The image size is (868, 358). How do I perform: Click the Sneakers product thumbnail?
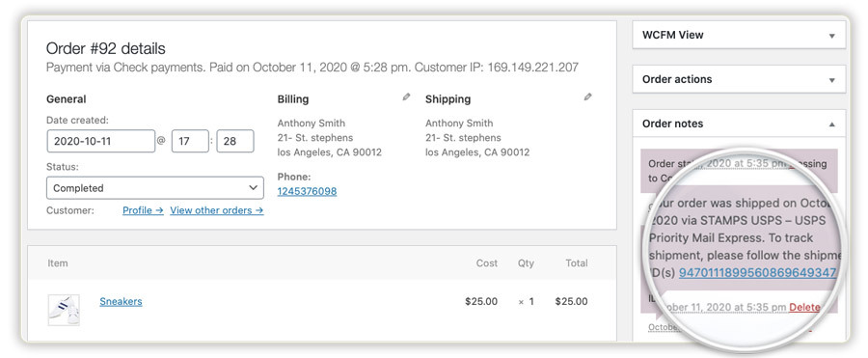point(64,310)
